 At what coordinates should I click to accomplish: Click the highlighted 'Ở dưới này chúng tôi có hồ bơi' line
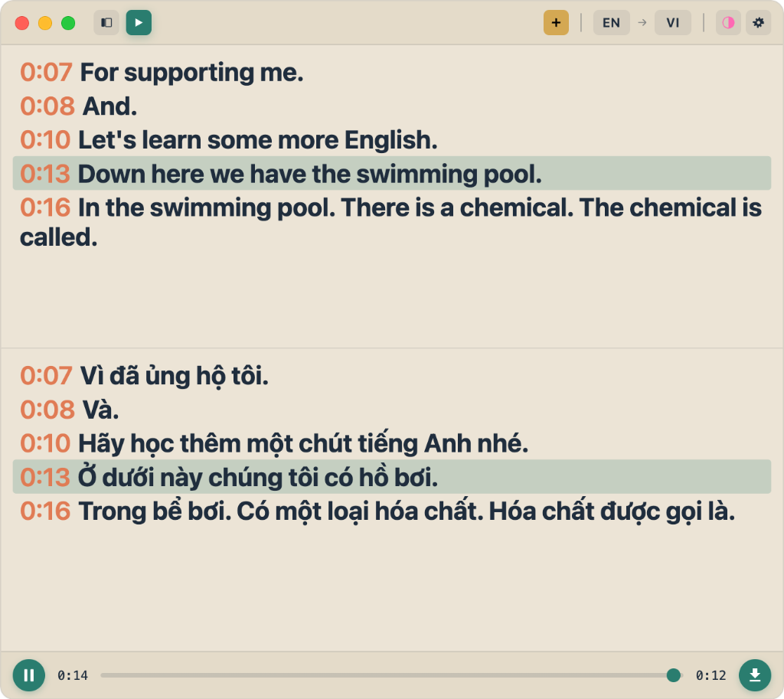tap(257, 477)
